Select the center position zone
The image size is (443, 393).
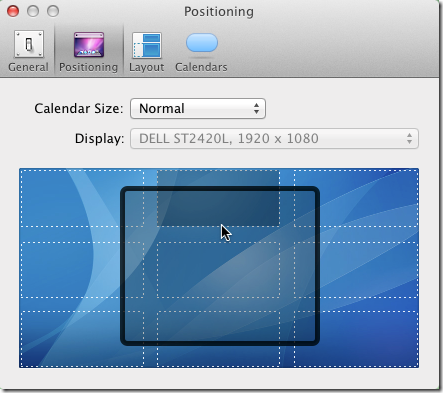(x=218, y=270)
